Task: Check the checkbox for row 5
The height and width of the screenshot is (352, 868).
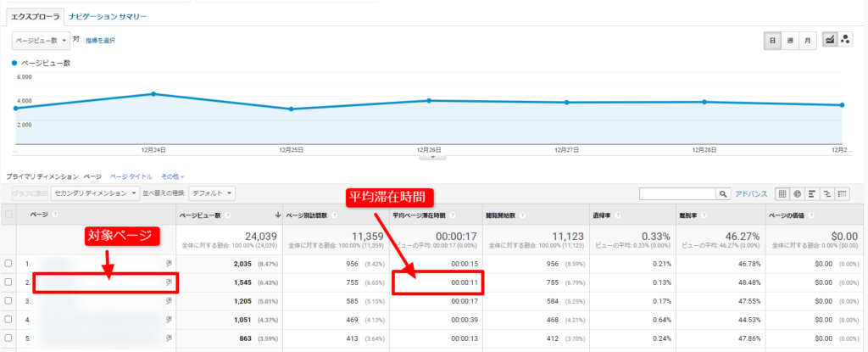Action: click(x=8, y=337)
